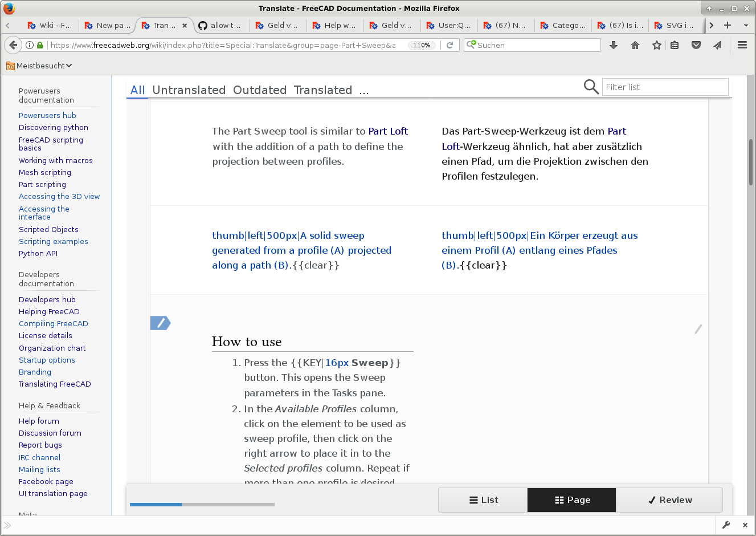This screenshot has height=536, width=756.
Task: Switch to the Help w... tab
Action: coord(334,25)
